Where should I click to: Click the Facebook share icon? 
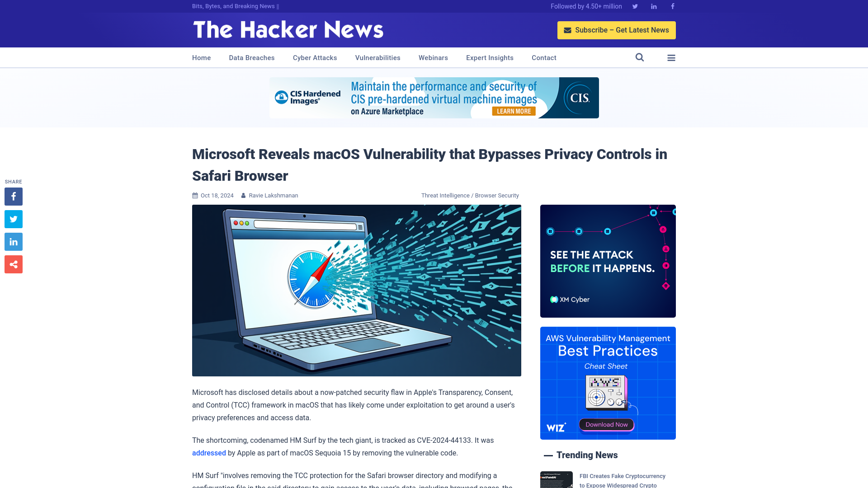13,197
